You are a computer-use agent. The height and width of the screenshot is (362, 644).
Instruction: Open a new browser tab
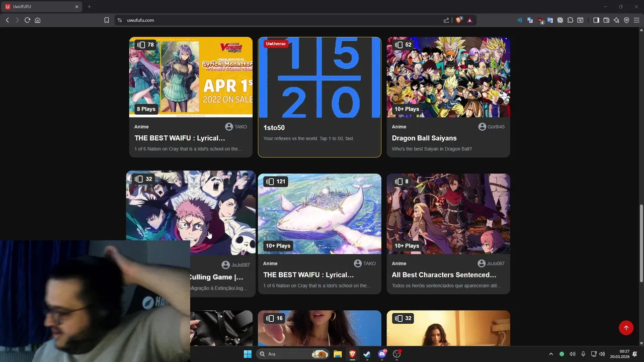(89, 7)
